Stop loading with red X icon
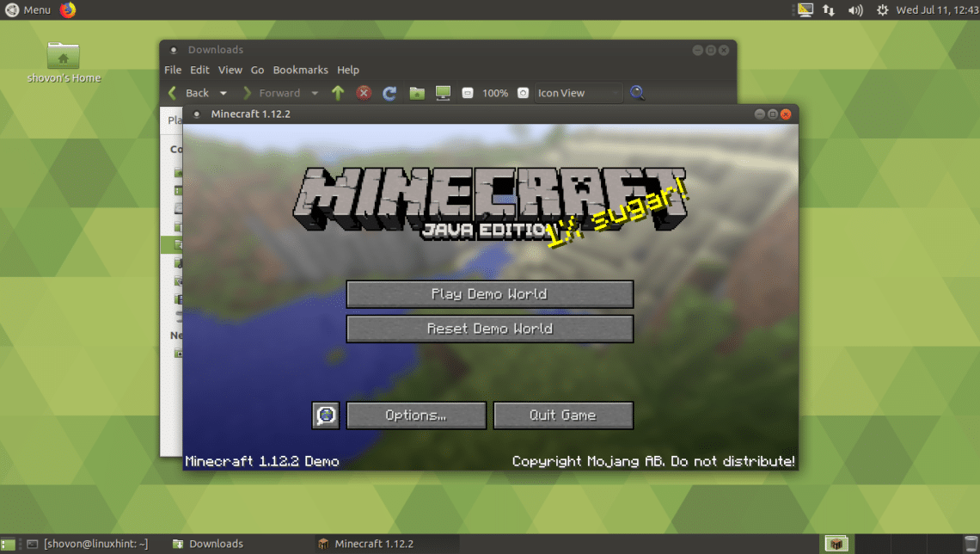Image resolution: width=980 pixels, height=554 pixels. click(x=364, y=93)
